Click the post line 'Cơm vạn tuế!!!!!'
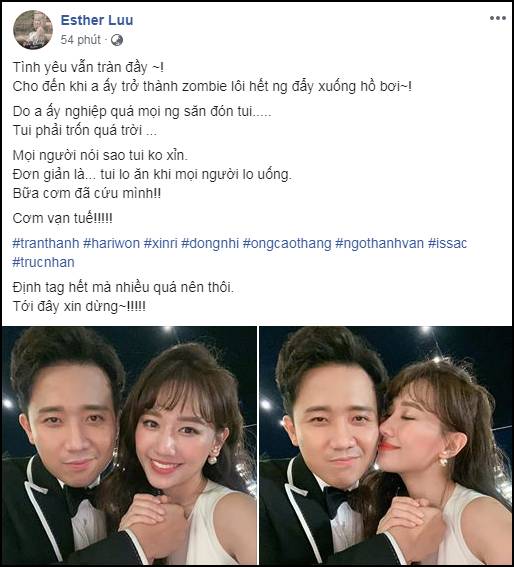The width and height of the screenshot is (514, 567). pos(63,218)
